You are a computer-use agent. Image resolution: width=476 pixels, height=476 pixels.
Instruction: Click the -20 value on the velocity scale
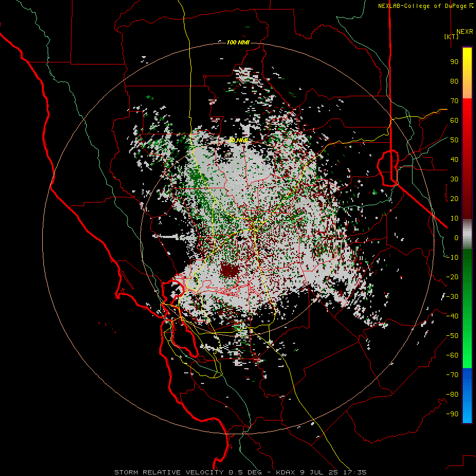point(452,277)
